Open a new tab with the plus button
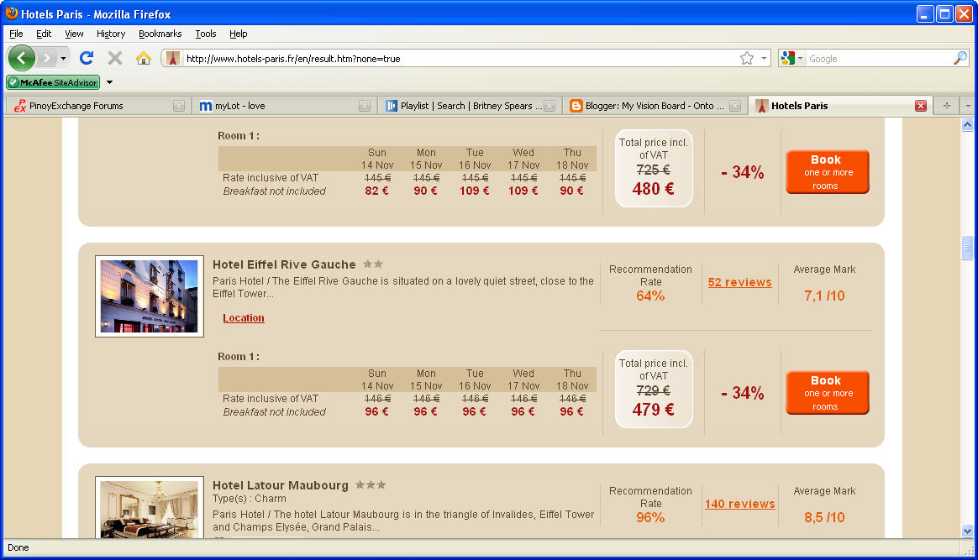 point(947,105)
